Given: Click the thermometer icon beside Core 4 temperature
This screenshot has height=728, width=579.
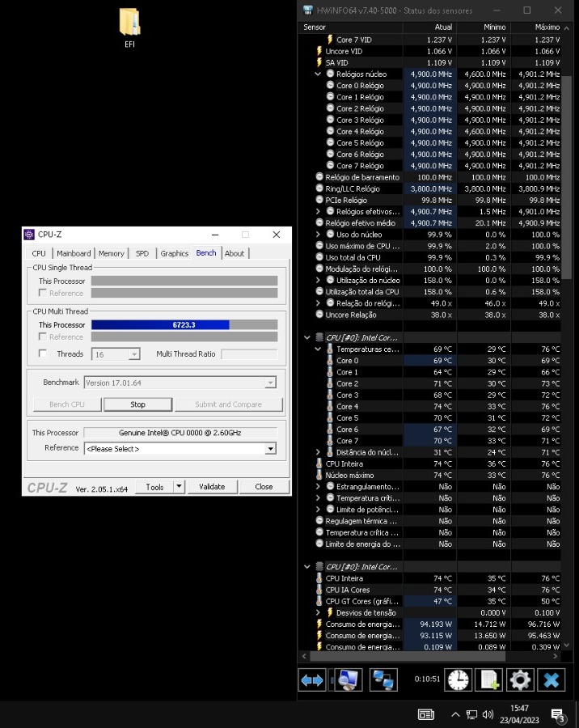Looking at the screenshot, I should [330, 406].
